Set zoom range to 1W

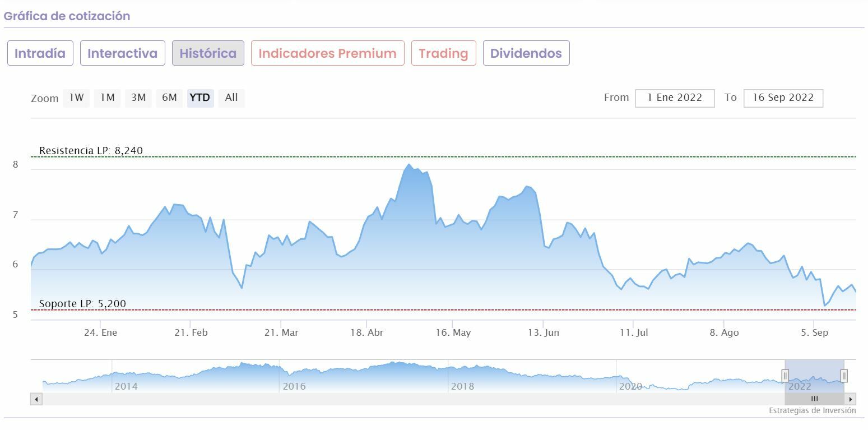point(76,98)
